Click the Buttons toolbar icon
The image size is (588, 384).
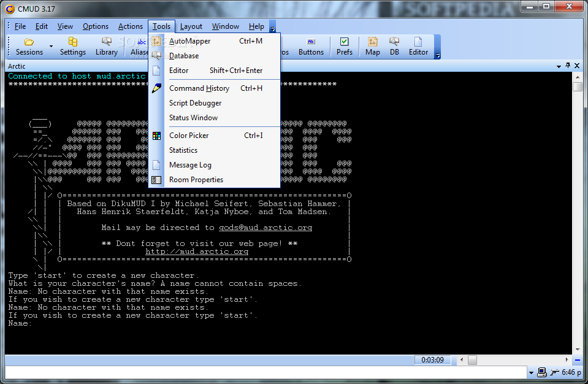[x=311, y=47]
